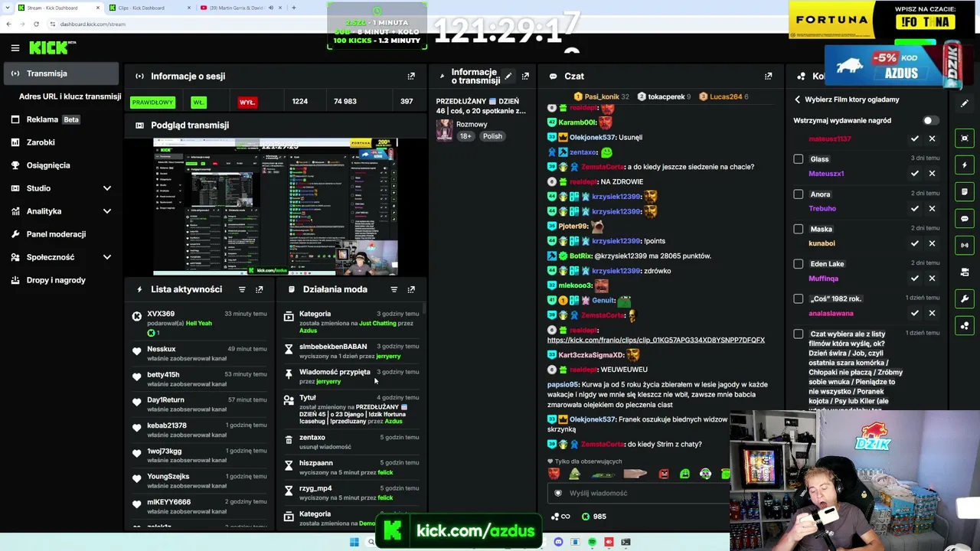Screen dimensions: 980x551
Task: Filter the Lista aktywności panel
Action: pyautogui.click(x=242, y=289)
